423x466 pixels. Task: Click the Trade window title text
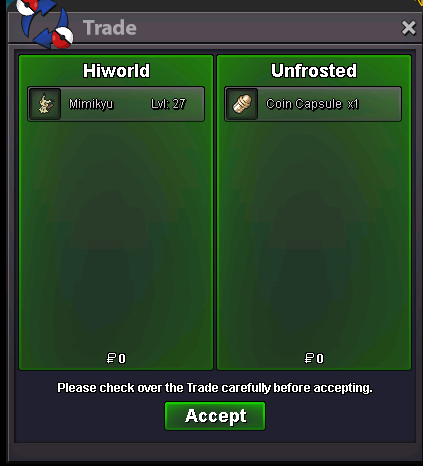click(x=110, y=28)
